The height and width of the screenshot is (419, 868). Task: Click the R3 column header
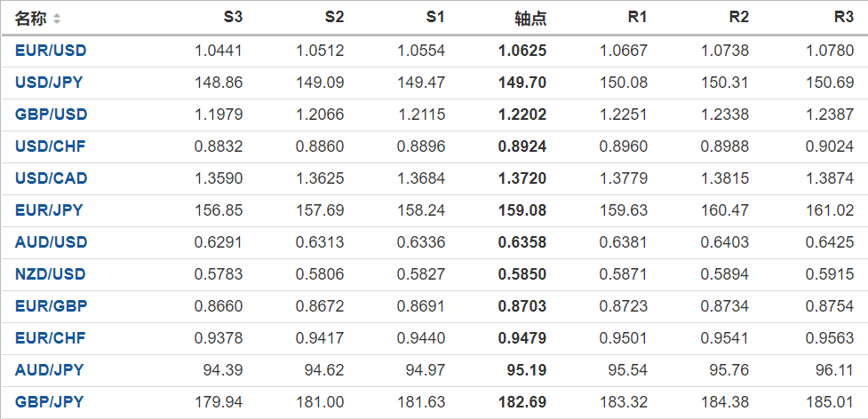(x=843, y=18)
